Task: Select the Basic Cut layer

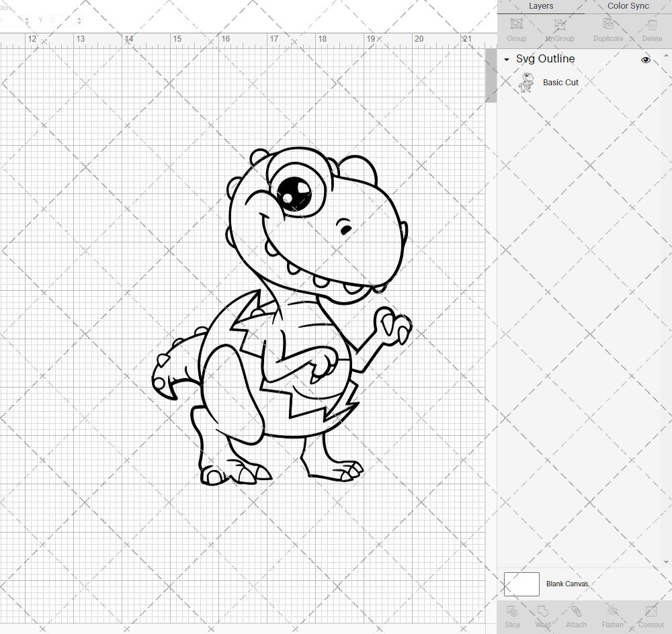Action: click(560, 82)
